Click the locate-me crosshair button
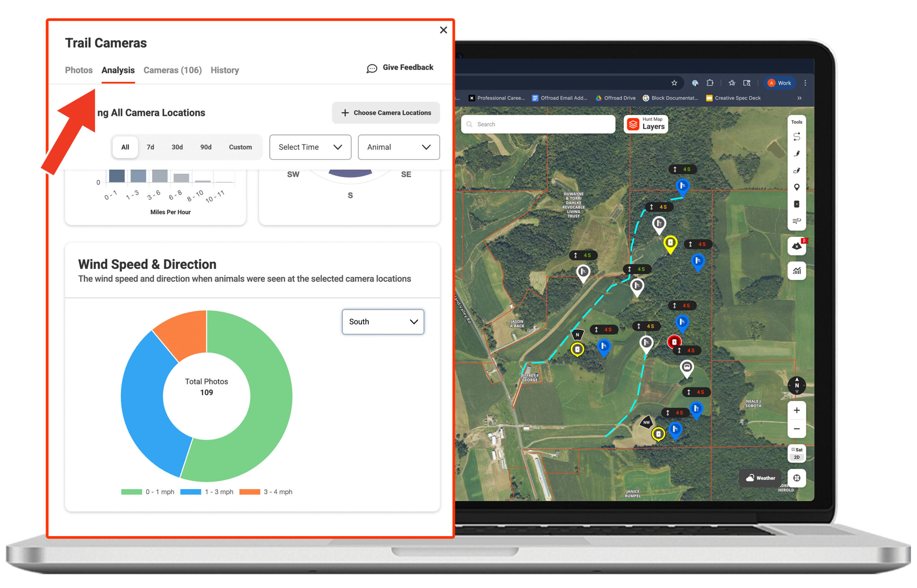 [797, 478]
